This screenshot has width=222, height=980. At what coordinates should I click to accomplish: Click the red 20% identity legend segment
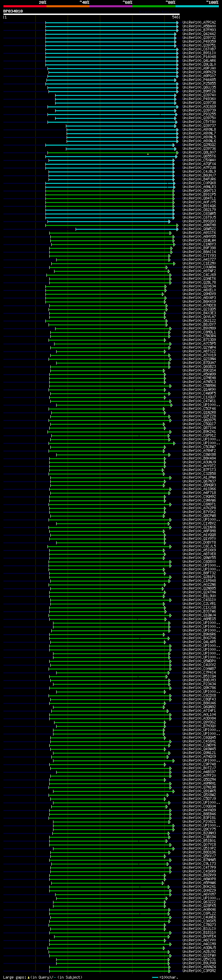(25, 6)
